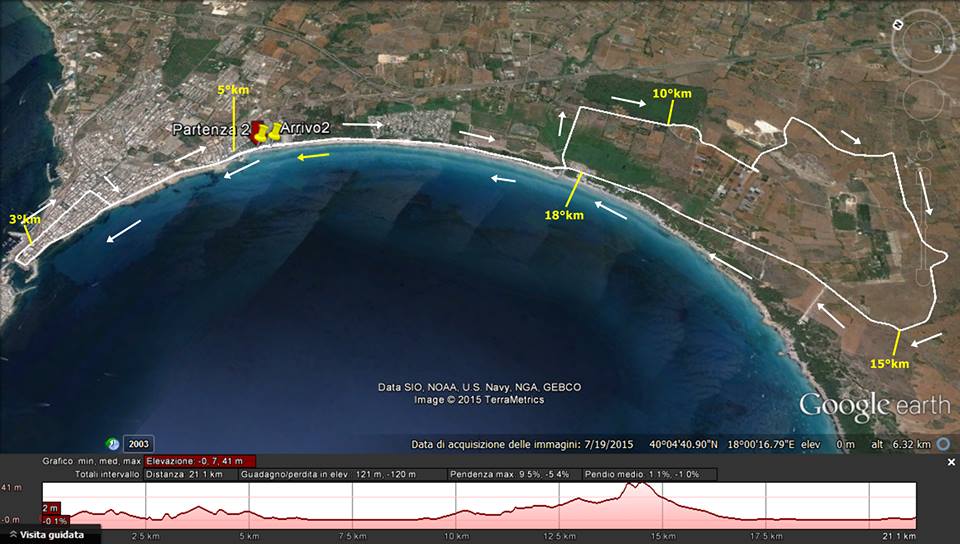Click the 10 km axis label

[456, 536]
